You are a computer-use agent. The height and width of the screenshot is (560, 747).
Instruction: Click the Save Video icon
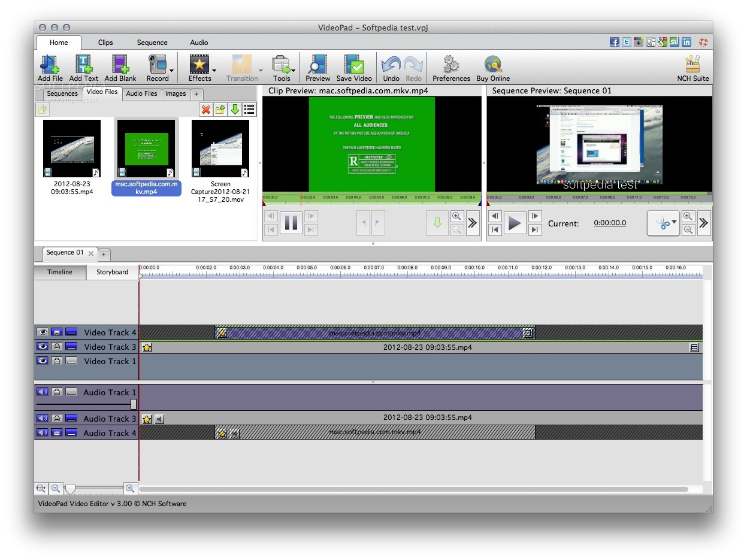[353, 64]
